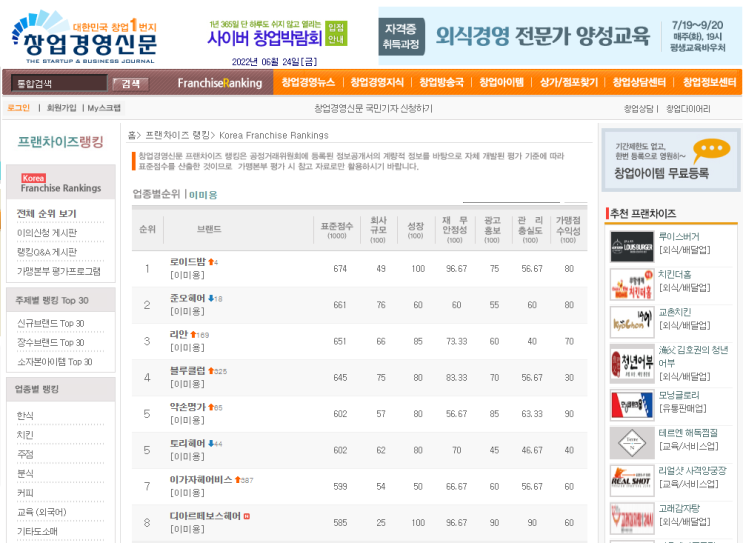This screenshot has width=743, height=543.
Task: Open the 고래감자탕 logo thumbnail
Action: pyautogui.click(x=632, y=518)
